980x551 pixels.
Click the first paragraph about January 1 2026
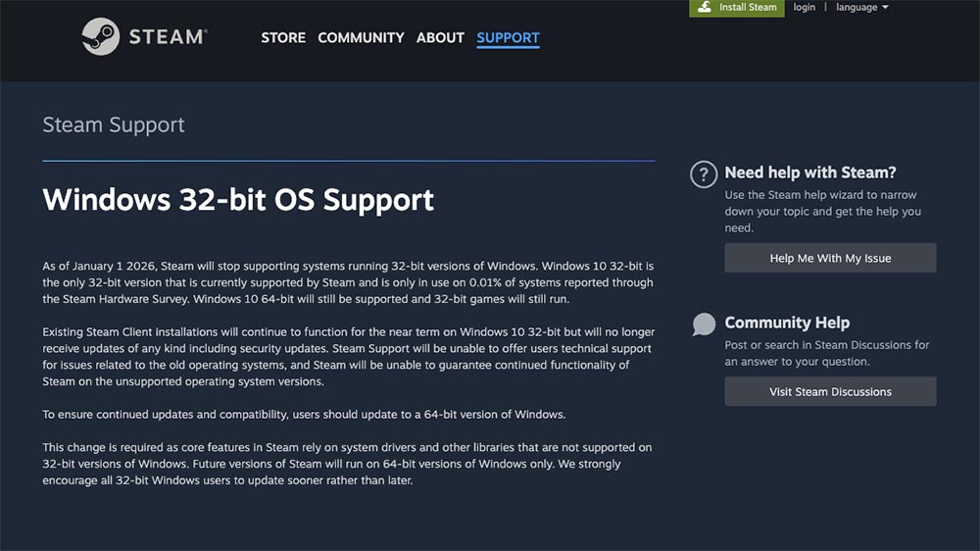(x=348, y=282)
